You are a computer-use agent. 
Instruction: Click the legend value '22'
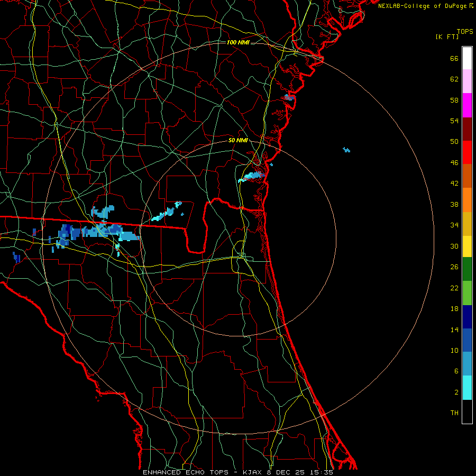point(454,288)
